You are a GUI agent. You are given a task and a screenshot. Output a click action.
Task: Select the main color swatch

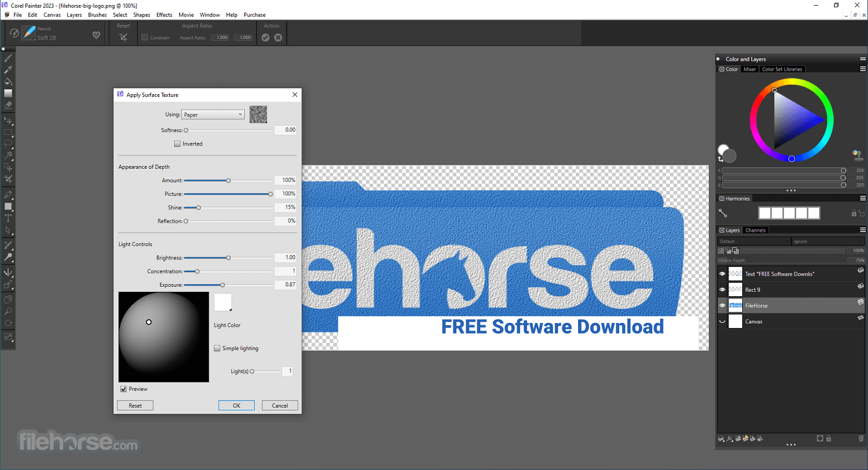point(723,149)
